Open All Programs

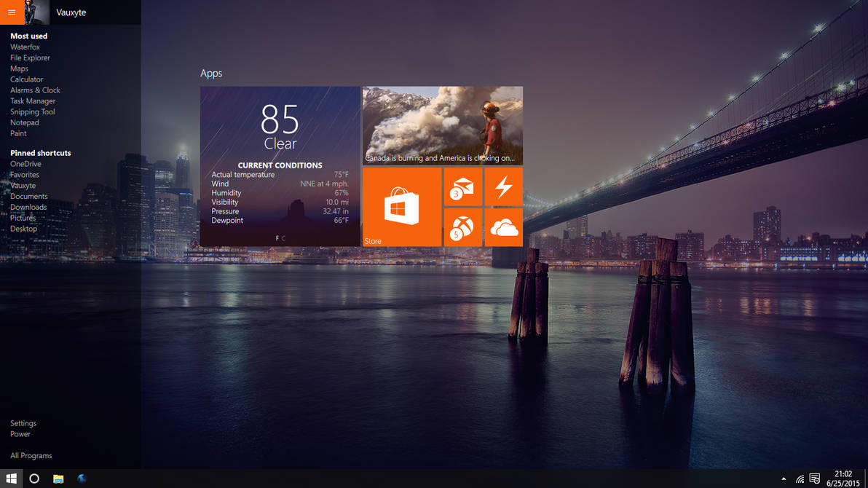tap(31, 455)
